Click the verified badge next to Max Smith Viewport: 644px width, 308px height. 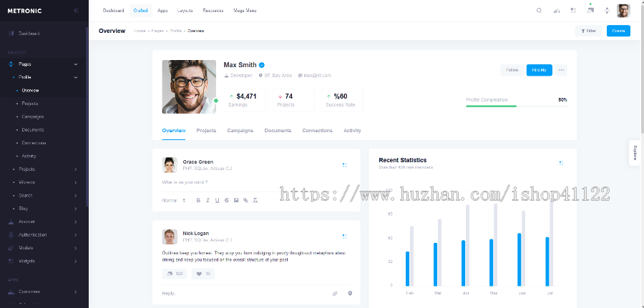click(262, 65)
